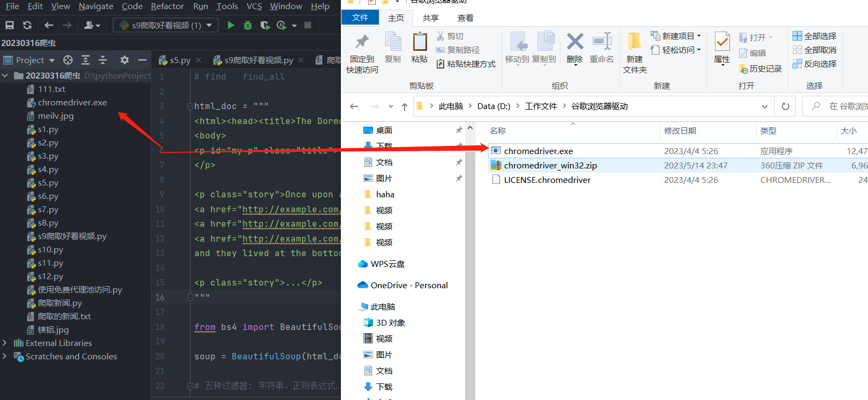The image size is (868, 400).
Task: Hide the Project panel with the minus icon
Action: (x=142, y=60)
